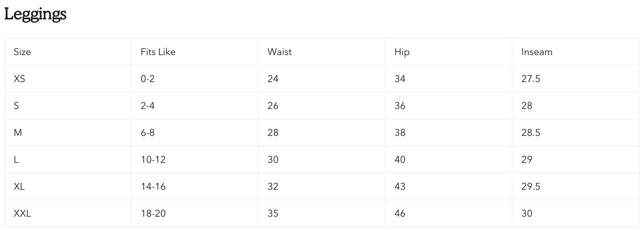
Task: Select hip measurement 46
Action: pyautogui.click(x=400, y=214)
